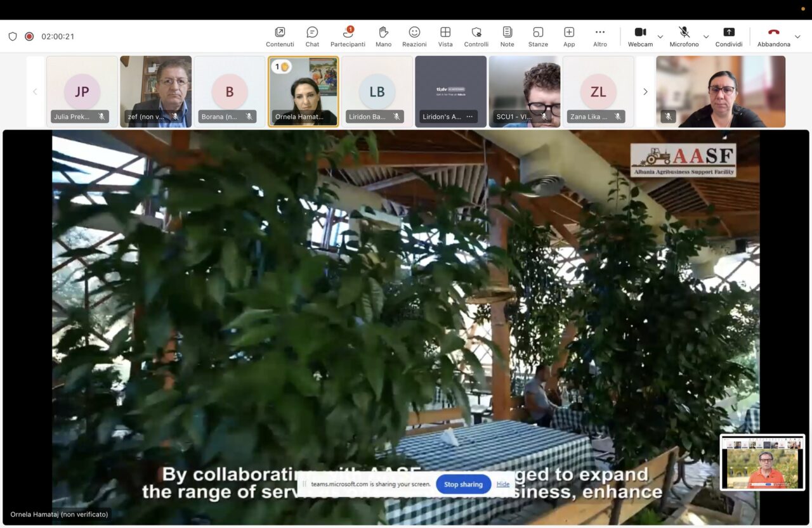The height and width of the screenshot is (528, 812).
Task: Click the Stop sharing button
Action: coord(463,484)
